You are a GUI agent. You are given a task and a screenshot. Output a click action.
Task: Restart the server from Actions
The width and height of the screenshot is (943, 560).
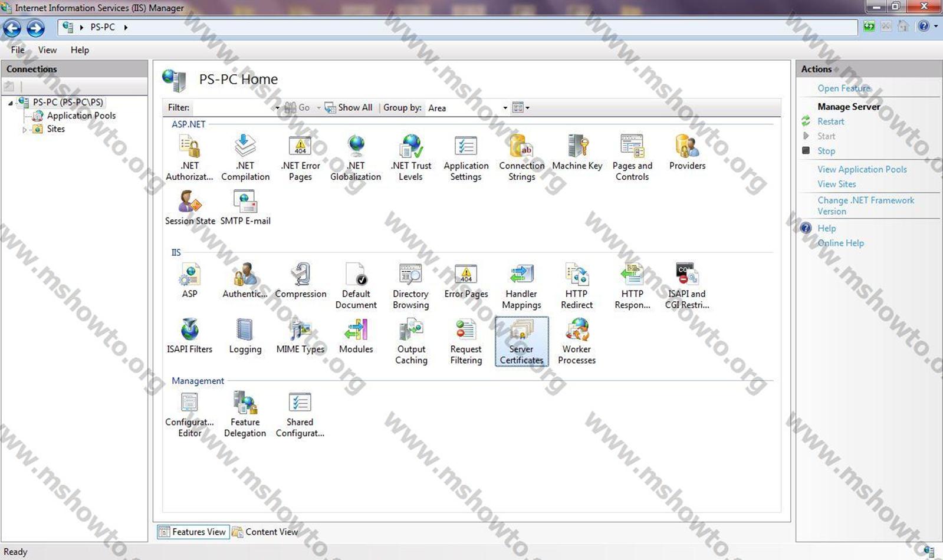(830, 121)
